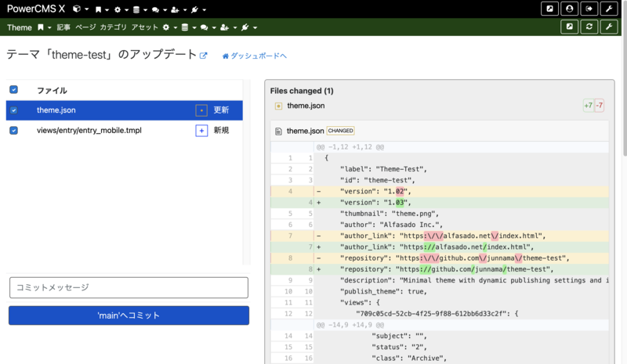Viewport: 627px width, 364px height.
Task: Expand the gear dropdown in the green Theme bar
Action: pos(169,27)
